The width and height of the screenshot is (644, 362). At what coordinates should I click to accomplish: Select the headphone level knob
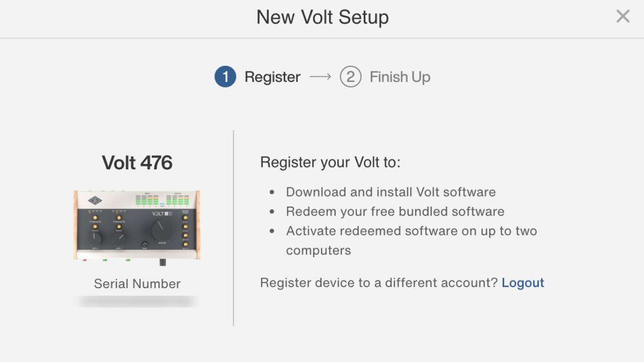(x=145, y=244)
